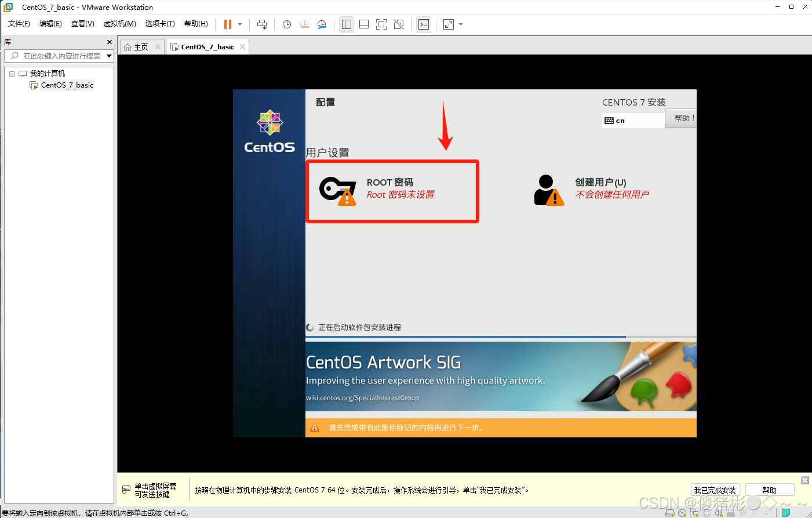
Task: Click the wiki.centos.org/SpecialInterestGroup link
Action: click(x=362, y=398)
